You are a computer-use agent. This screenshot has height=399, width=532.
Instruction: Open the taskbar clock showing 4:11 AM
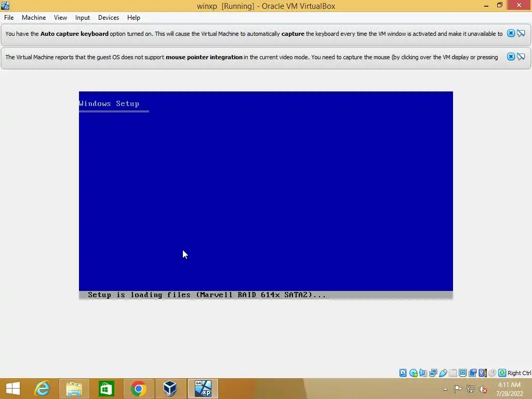[509, 389]
